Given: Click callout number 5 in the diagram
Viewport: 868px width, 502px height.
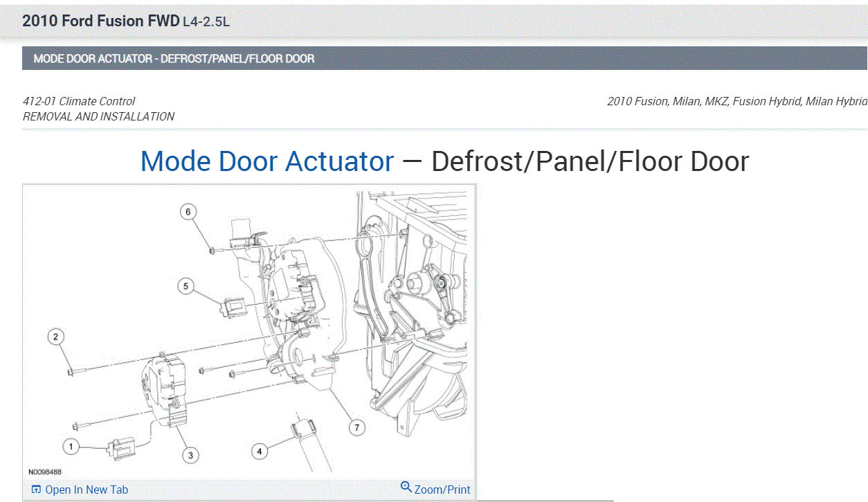Looking at the screenshot, I should (186, 285).
